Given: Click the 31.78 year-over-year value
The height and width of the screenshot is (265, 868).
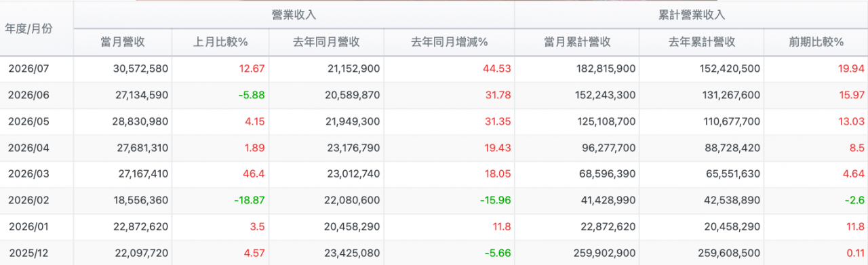Looking at the screenshot, I should coord(498,95).
